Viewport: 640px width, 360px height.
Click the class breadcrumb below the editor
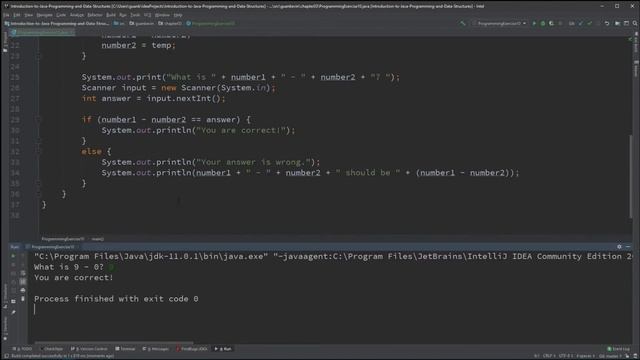coord(63,239)
